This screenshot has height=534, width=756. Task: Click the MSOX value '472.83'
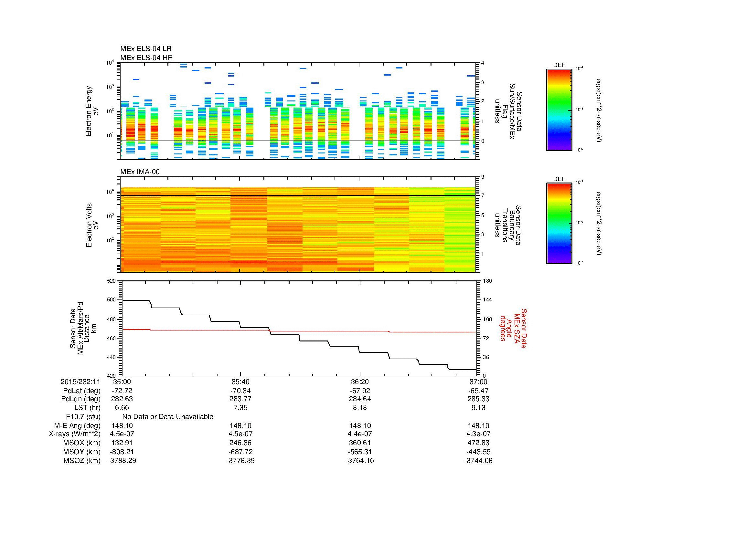point(478,443)
